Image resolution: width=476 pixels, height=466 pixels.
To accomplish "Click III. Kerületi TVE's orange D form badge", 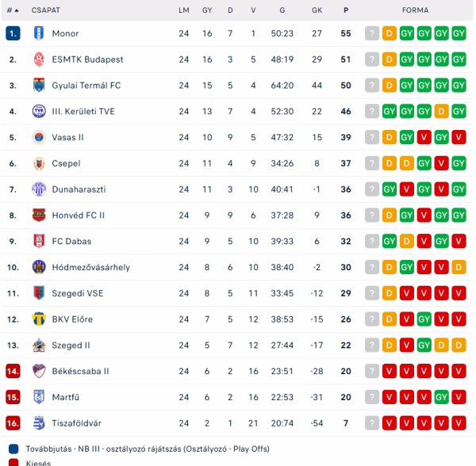I will (441, 111).
